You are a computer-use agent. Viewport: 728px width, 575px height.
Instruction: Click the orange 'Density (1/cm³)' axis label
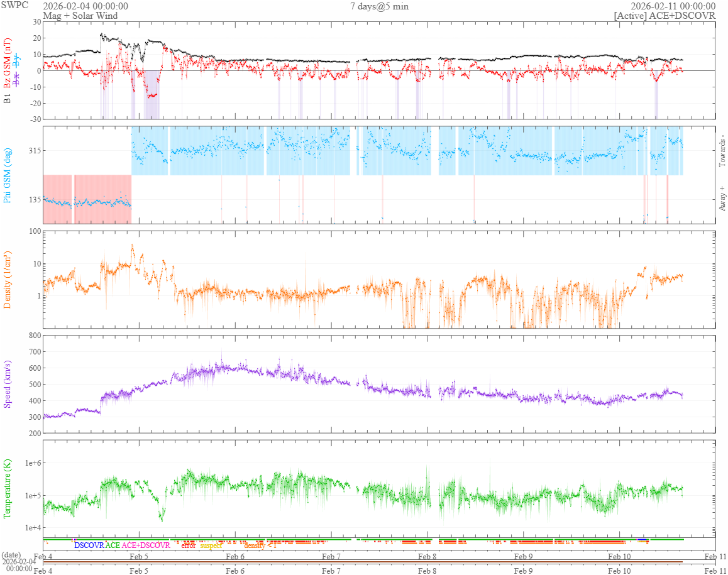pyautogui.click(x=7, y=280)
